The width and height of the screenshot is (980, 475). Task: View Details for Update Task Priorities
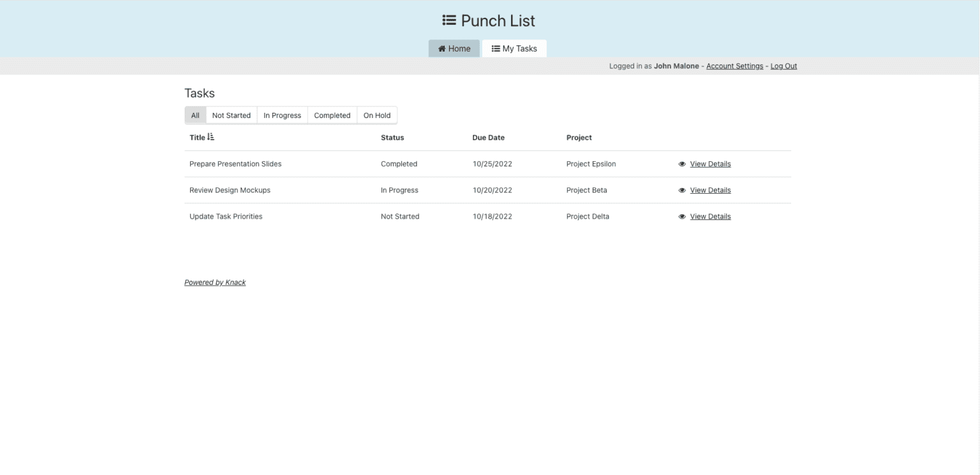tap(710, 216)
